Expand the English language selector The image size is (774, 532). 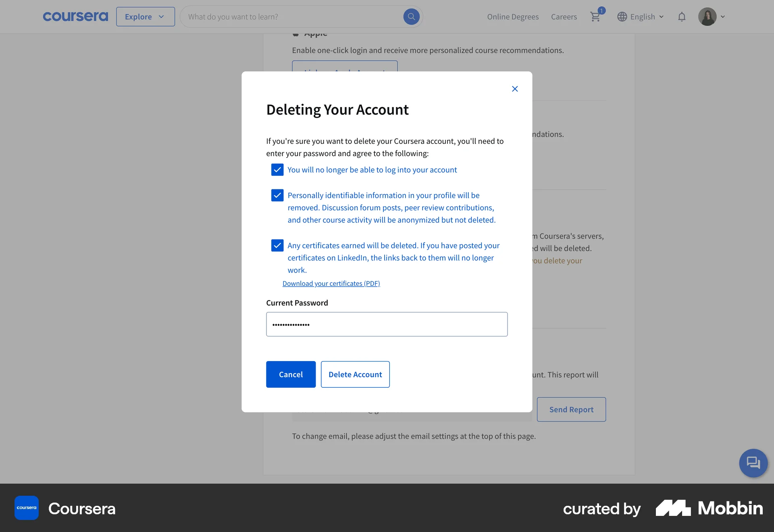click(644, 17)
